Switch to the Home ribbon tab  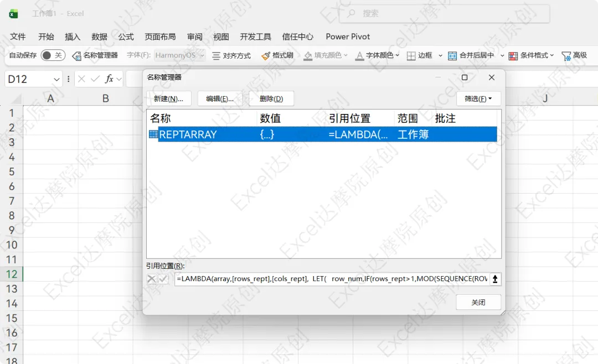(46, 37)
